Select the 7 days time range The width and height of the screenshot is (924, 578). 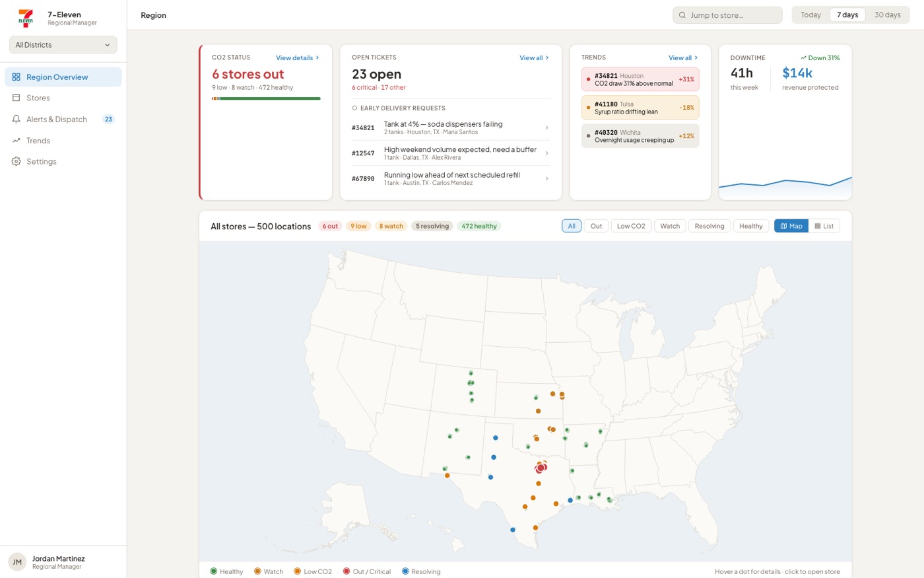pyautogui.click(x=847, y=15)
